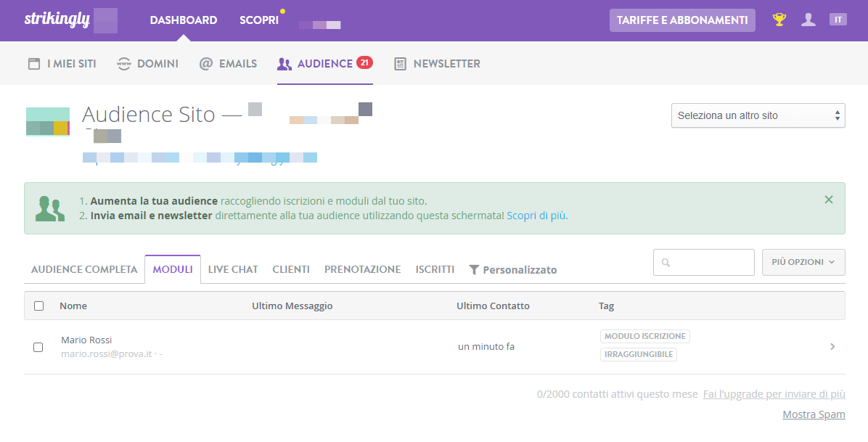868x442 pixels.
Task: Click the Ultimo Messaggio column header
Action: pyautogui.click(x=292, y=306)
